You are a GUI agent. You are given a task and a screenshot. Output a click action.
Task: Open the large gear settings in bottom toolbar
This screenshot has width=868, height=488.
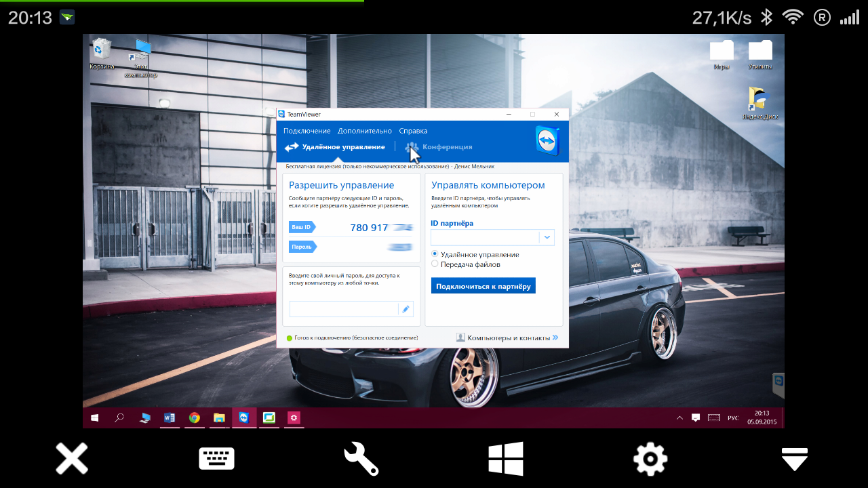650,459
